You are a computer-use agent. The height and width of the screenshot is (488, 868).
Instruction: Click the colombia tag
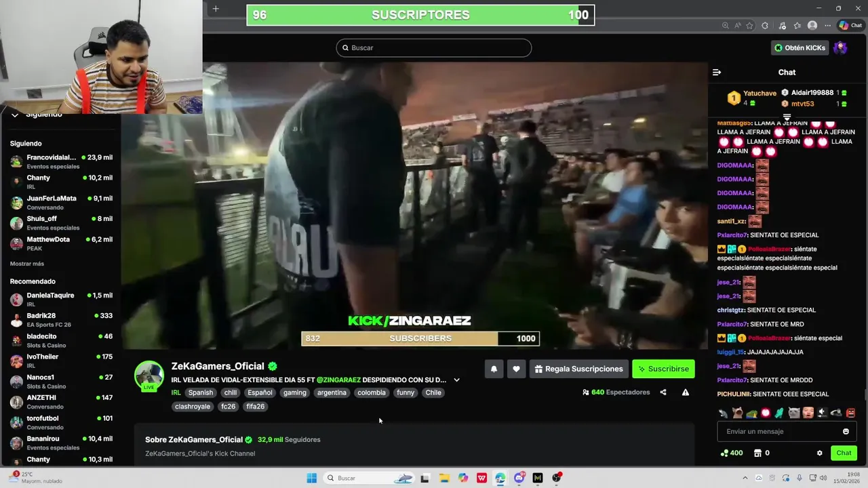point(372,392)
